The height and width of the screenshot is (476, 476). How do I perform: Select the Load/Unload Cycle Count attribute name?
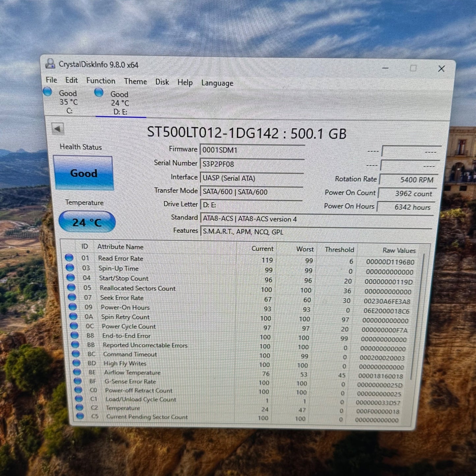click(x=141, y=399)
